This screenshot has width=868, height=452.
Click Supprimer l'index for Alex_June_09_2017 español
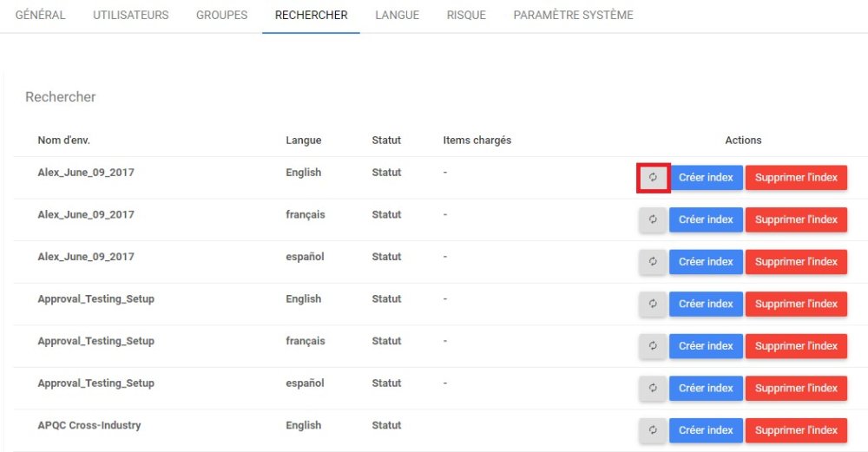pyautogui.click(x=796, y=262)
